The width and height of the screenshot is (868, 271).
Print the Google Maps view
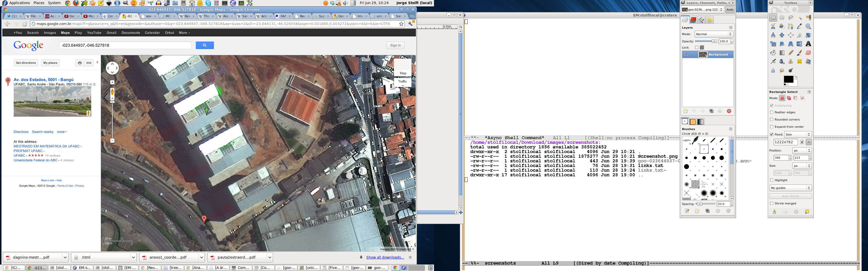pos(80,63)
